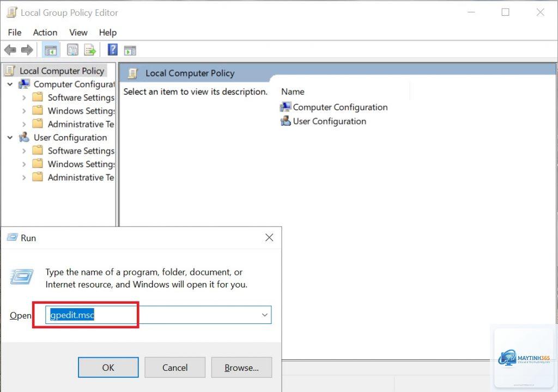Click OK in the Run dialog

pos(108,367)
